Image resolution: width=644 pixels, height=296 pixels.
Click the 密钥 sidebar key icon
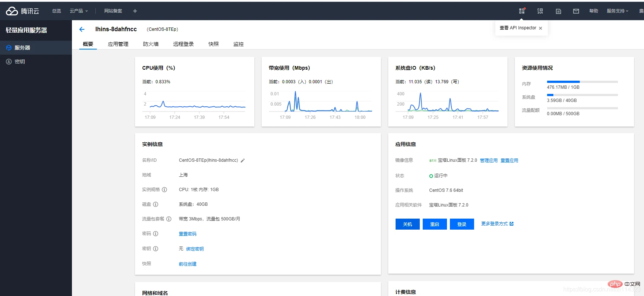click(x=9, y=62)
